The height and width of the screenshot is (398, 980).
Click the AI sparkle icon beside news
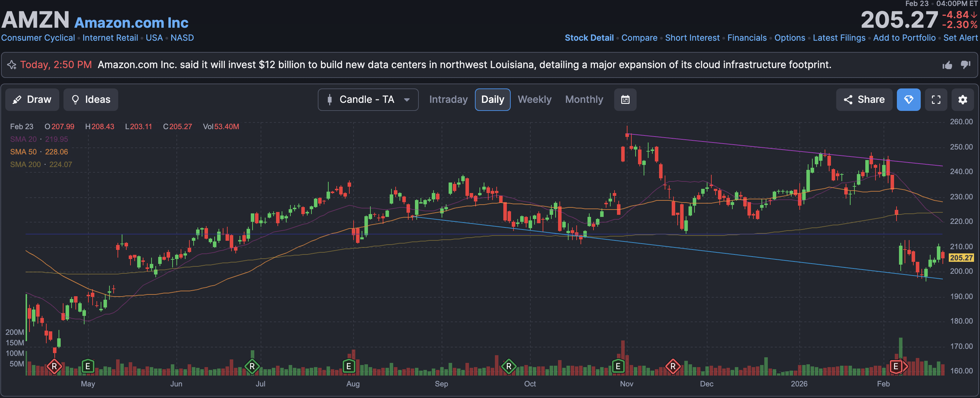tap(12, 65)
